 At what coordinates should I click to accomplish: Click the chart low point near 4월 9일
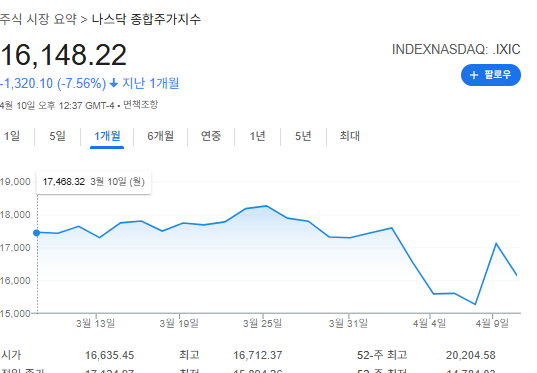pyautogui.click(x=475, y=304)
